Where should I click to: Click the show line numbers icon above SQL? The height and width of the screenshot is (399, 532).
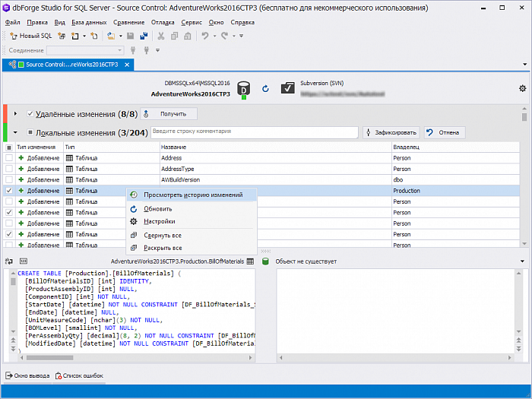pyautogui.click(x=24, y=261)
